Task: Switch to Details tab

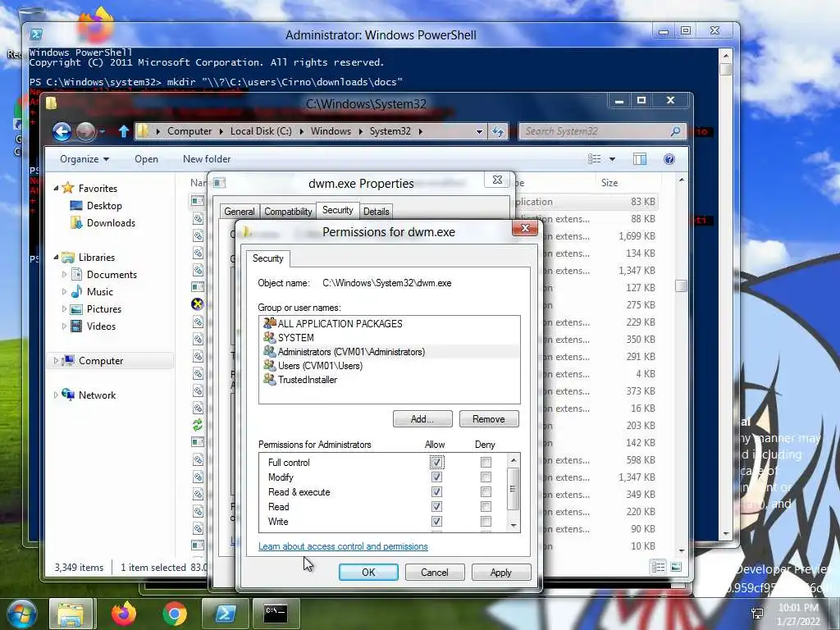Action: 376,212
